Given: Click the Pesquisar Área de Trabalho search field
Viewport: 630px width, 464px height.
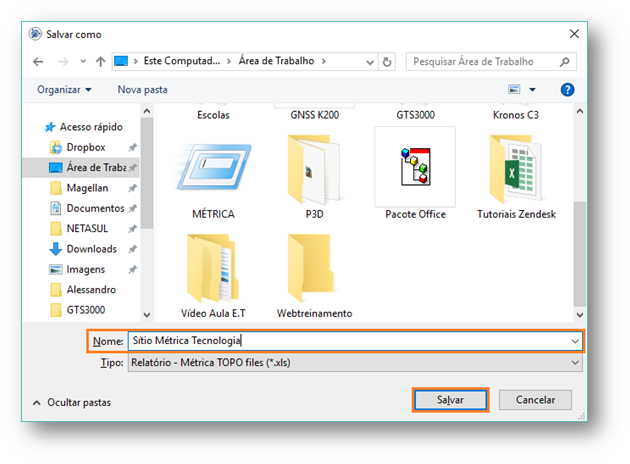Looking at the screenshot, I should [488, 61].
